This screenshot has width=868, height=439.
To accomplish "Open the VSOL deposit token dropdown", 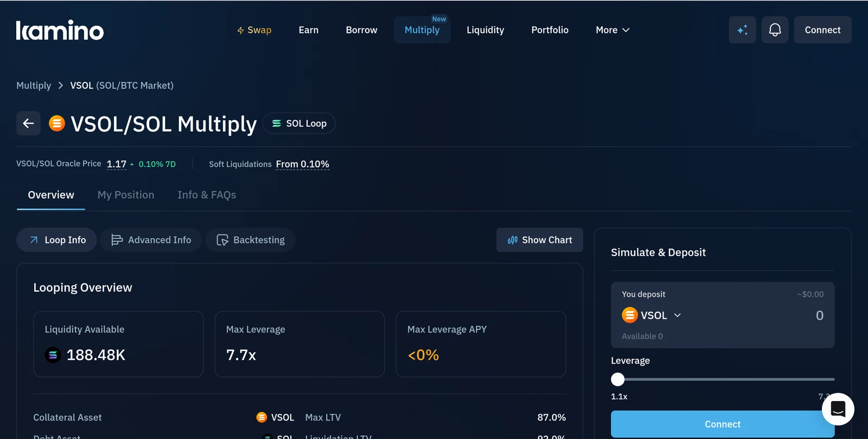I will pyautogui.click(x=652, y=315).
